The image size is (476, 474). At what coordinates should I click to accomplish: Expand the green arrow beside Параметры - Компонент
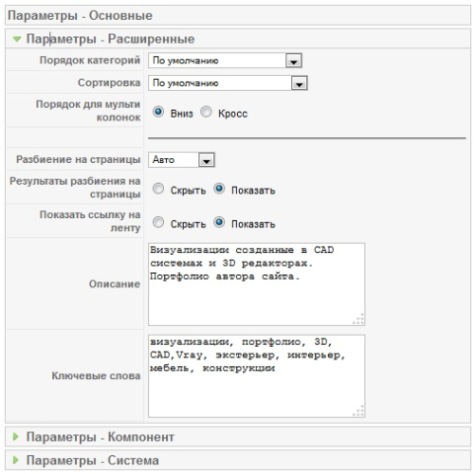pyautogui.click(x=16, y=436)
